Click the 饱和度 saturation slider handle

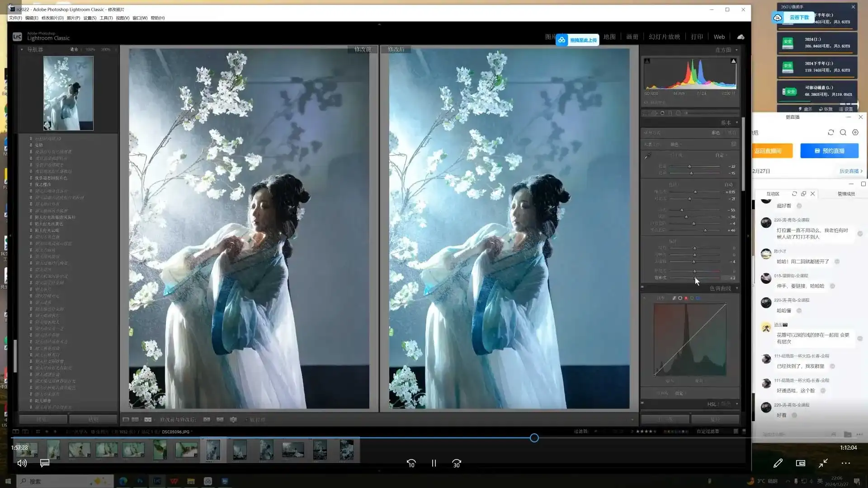(x=695, y=278)
